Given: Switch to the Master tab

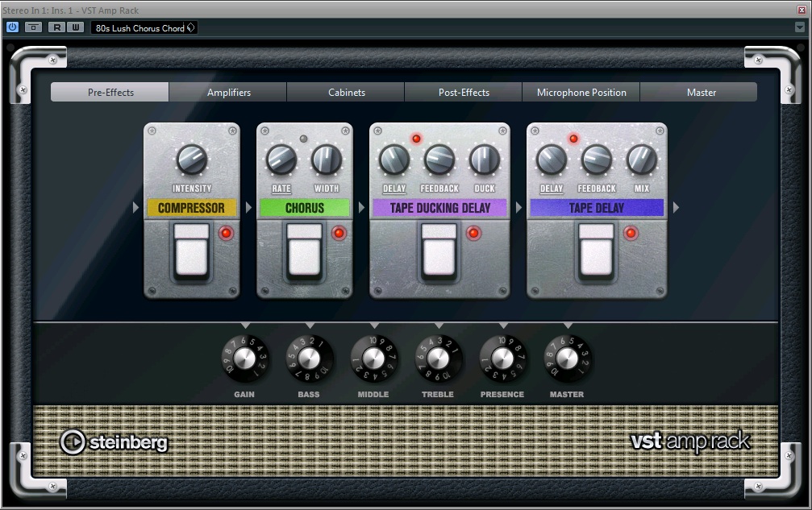Looking at the screenshot, I should pos(699,92).
